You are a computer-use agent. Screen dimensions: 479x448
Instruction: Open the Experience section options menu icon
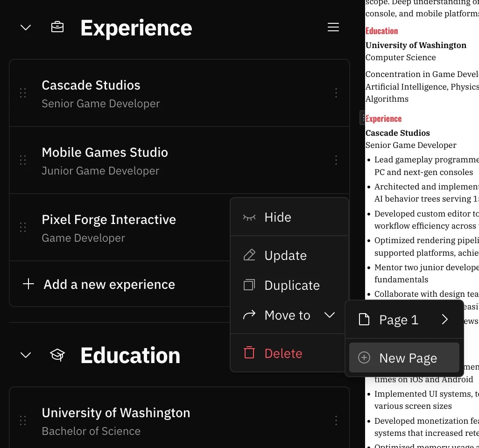click(333, 27)
